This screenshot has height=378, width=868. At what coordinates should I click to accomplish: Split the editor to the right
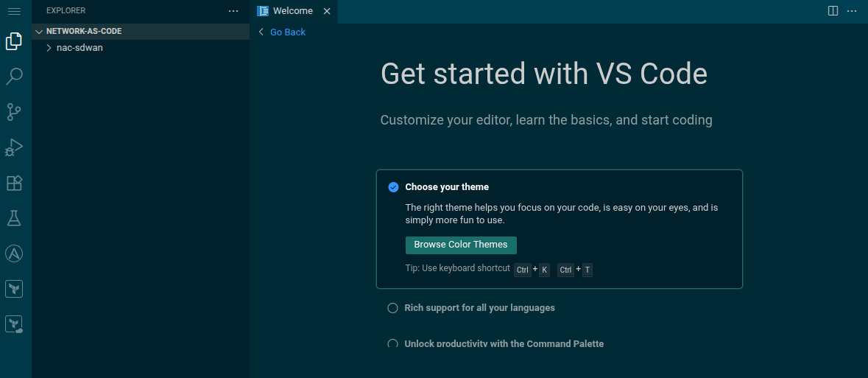833,11
